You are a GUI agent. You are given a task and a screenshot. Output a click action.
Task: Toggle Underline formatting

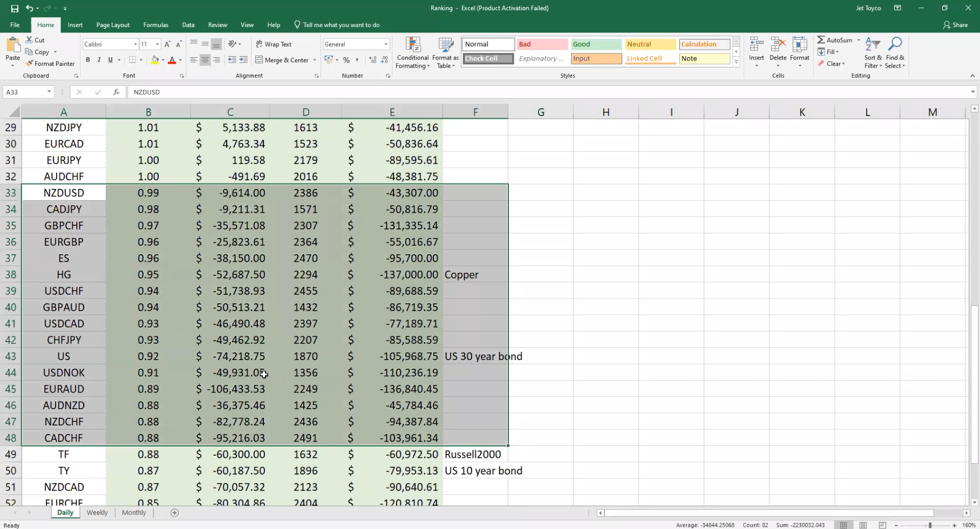point(110,60)
